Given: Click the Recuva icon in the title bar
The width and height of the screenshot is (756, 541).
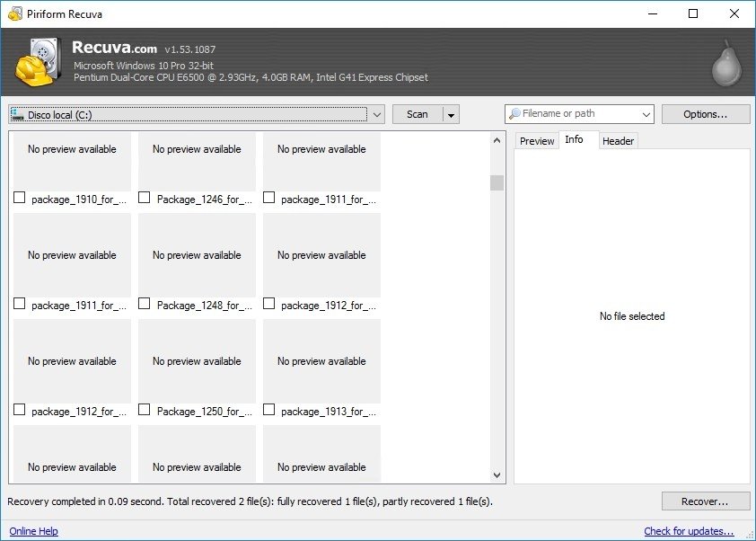Looking at the screenshot, I should point(15,13).
